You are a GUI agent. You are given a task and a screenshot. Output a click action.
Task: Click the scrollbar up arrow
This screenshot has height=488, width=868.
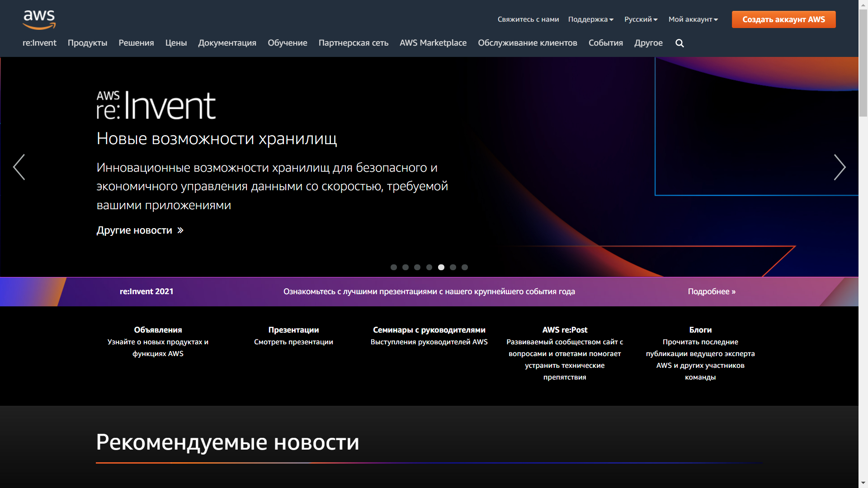point(863,5)
